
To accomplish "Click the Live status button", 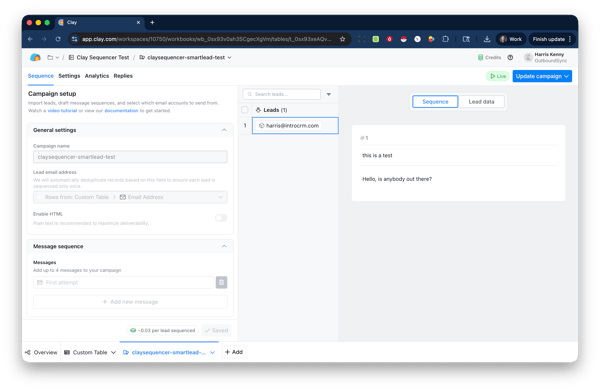I will (498, 76).
